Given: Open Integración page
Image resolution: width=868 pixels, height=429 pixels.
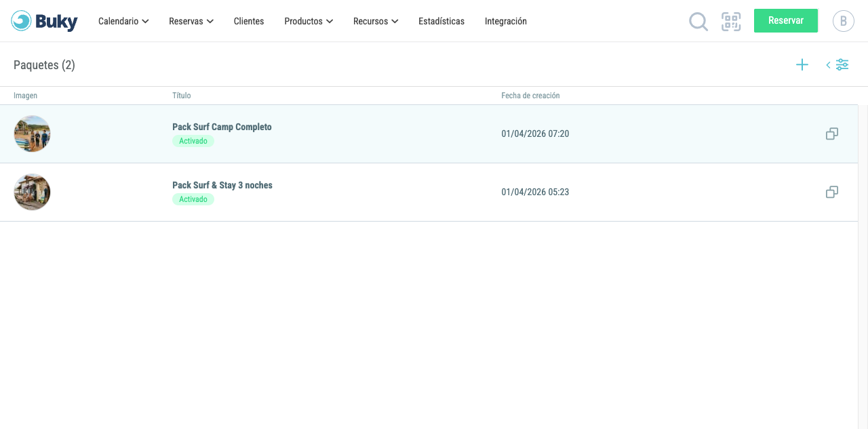Looking at the screenshot, I should (506, 21).
